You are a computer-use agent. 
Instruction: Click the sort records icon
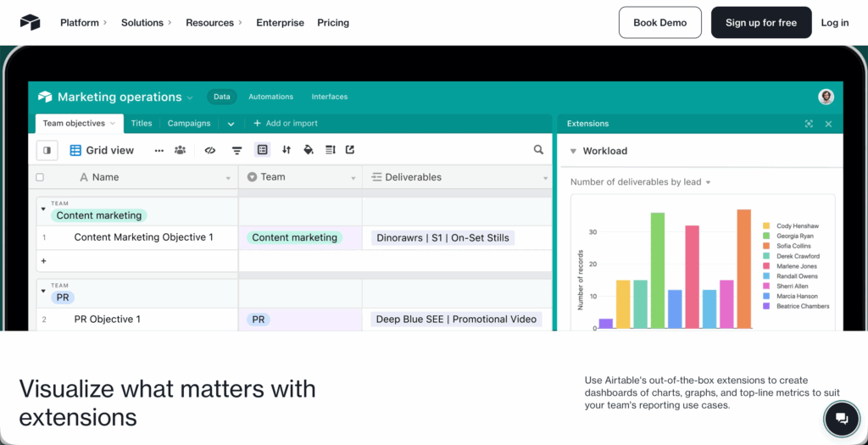(x=287, y=150)
